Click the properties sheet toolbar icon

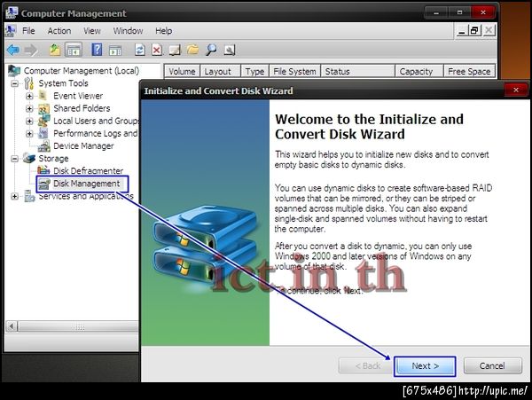175,51
